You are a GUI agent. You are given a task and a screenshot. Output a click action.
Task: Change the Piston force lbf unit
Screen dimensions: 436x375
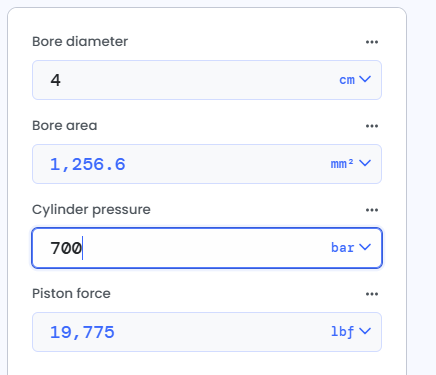[351, 332]
